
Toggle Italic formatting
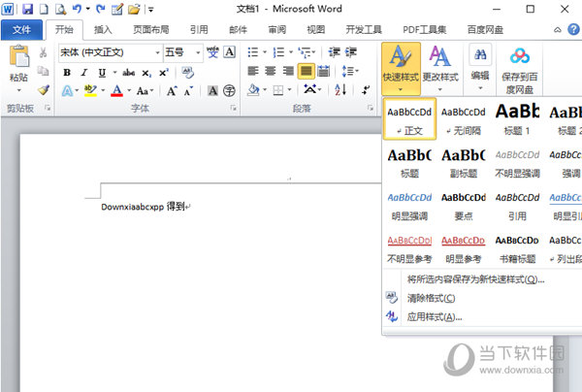click(84, 73)
